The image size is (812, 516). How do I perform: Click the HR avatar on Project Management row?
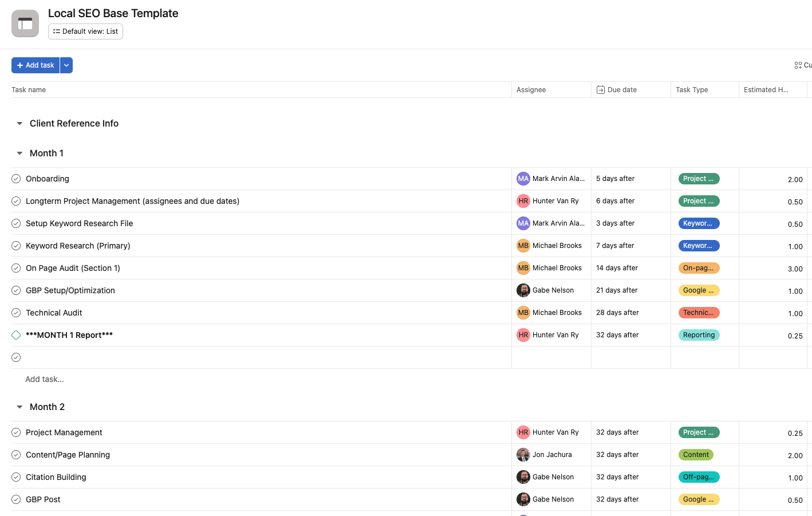coord(523,432)
